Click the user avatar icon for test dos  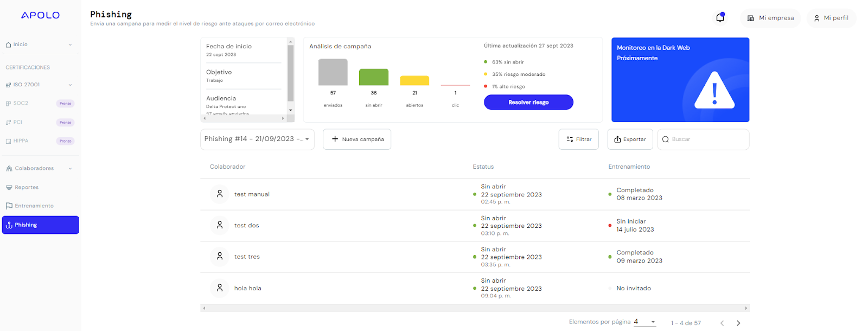point(220,225)
